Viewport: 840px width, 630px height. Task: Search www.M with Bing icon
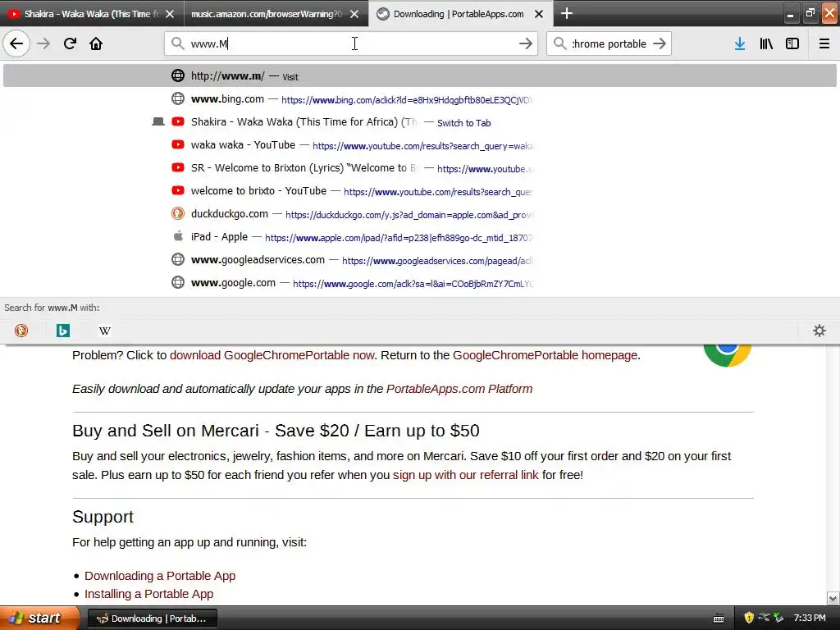(62, 331)
